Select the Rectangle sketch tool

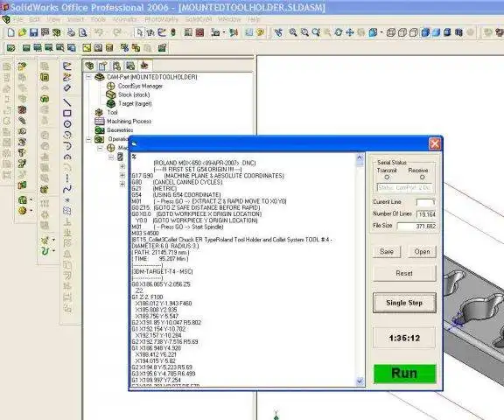66,114
